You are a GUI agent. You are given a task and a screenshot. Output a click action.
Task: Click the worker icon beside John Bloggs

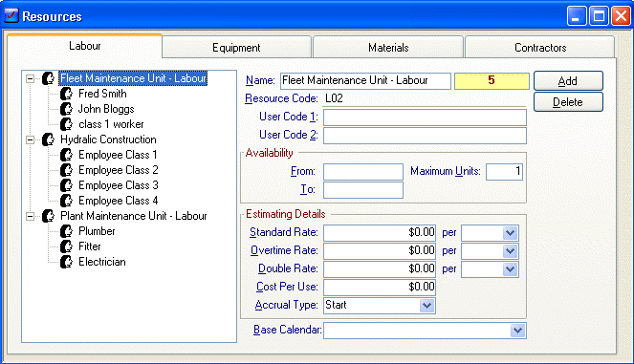66,109
